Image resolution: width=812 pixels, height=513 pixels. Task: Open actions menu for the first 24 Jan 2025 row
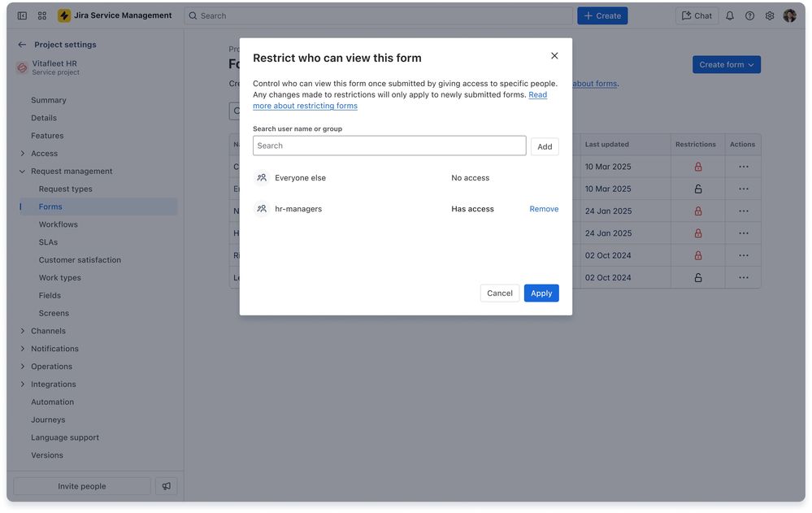click(743, 211)
